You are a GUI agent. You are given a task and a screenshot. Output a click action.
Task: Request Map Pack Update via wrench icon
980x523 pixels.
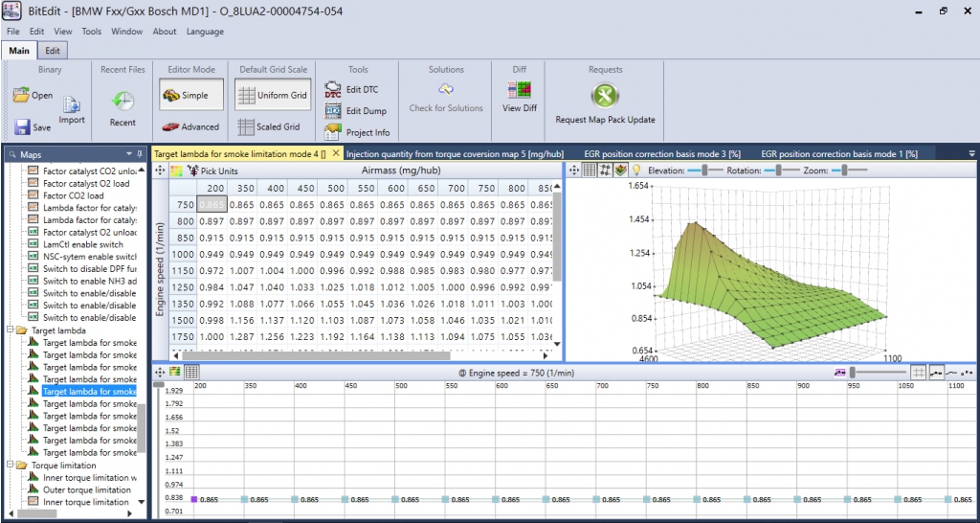point(605,96)
